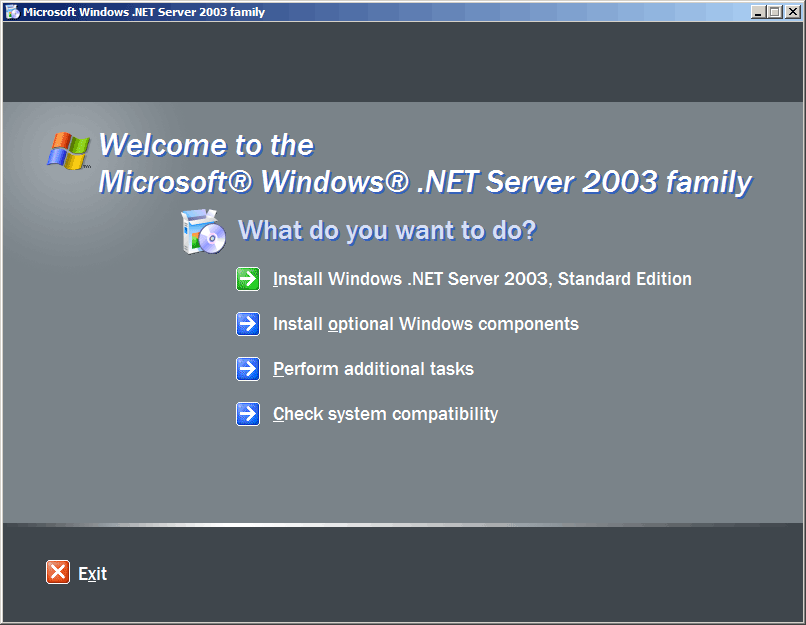Click the "What do you want to do?" heading

[388, 230]
